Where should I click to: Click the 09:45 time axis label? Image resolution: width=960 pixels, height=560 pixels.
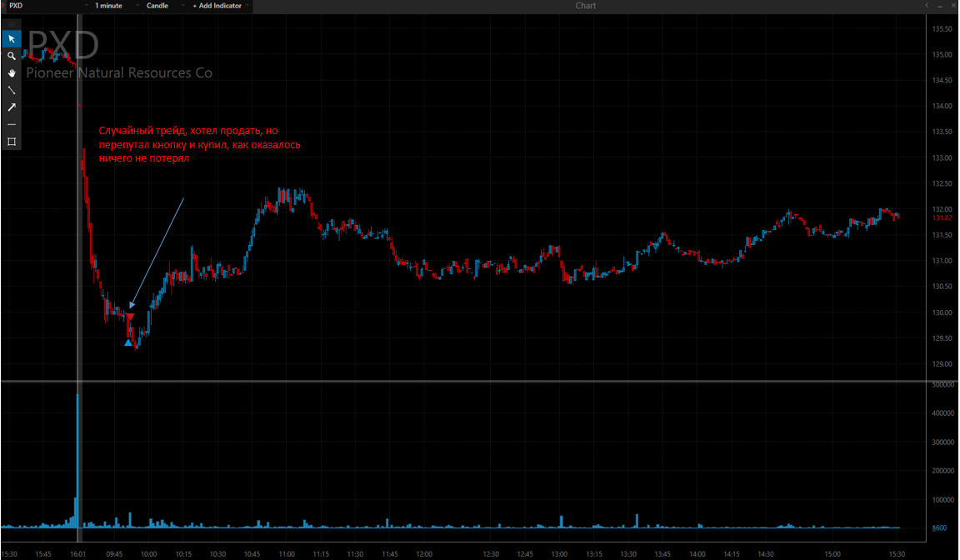tap(114, 554)
